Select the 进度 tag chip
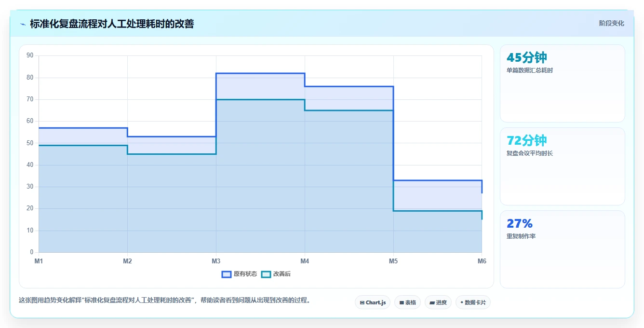Screen dimensions: 644x328 (x=438, y=302)
